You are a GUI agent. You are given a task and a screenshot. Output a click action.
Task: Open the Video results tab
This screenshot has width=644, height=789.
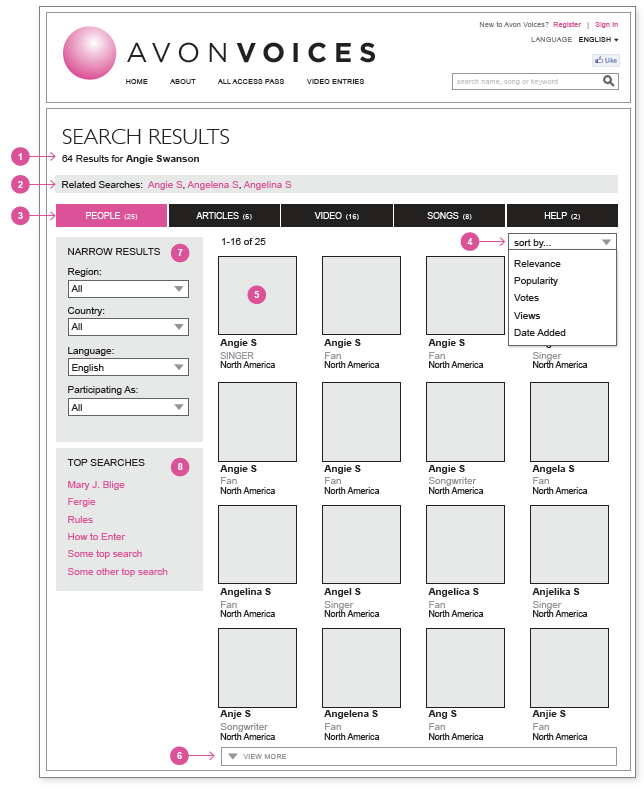pyautogui.click(x=336, y=216)
